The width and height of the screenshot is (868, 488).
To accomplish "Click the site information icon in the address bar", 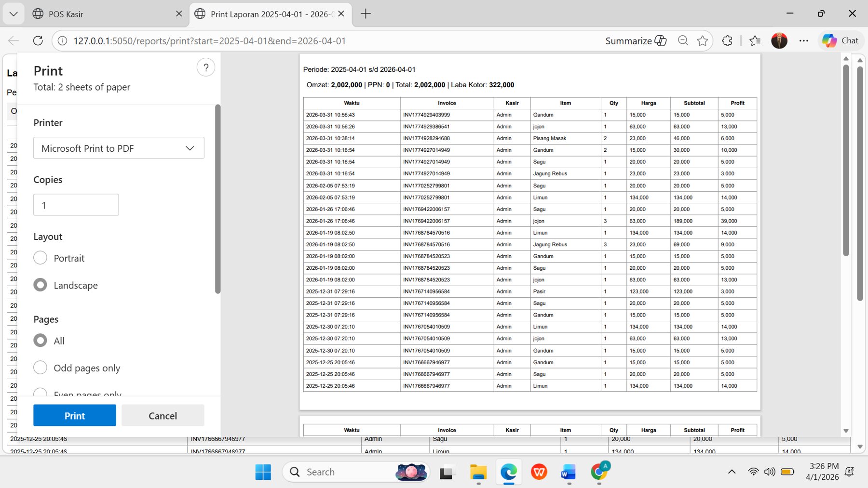I will pyautogui.click(x=62, y=40).
